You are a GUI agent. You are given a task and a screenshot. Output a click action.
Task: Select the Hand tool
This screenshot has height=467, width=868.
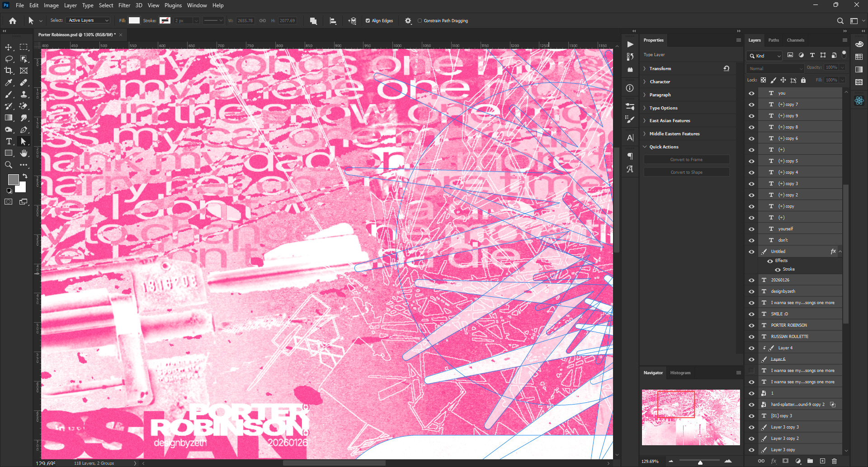coord(24,153)
